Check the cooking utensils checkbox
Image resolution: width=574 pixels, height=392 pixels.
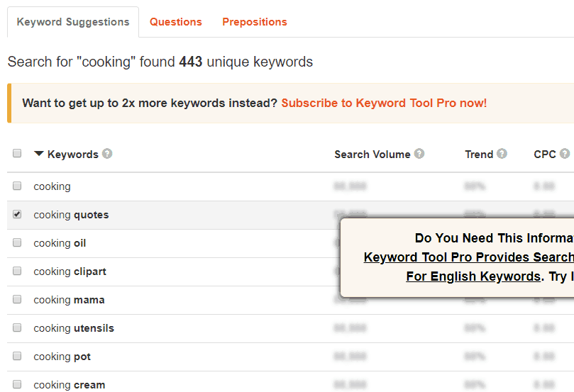pos(17,327)
